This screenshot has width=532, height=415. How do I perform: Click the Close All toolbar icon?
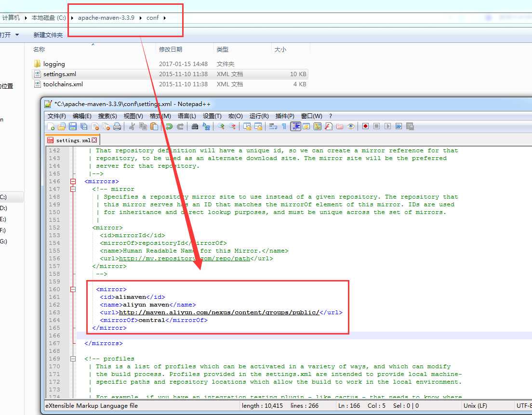click(106, 127)
